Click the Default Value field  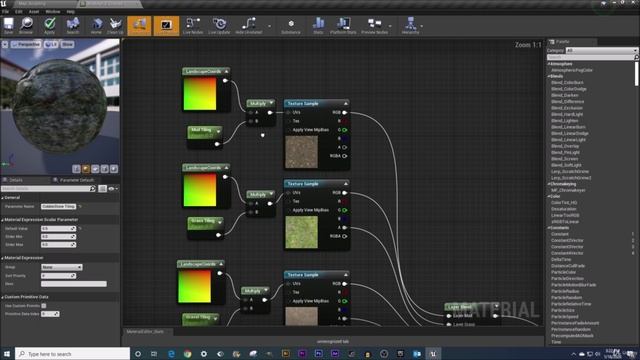(58, 228)
